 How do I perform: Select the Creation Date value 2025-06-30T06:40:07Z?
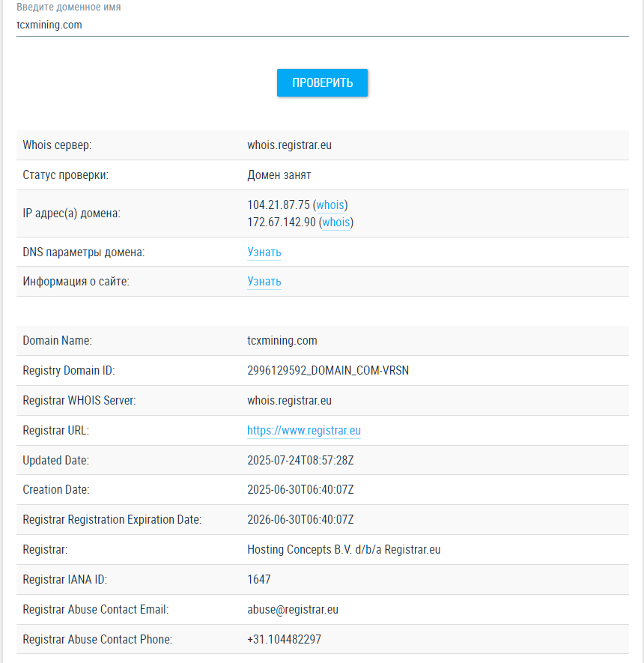click(300, 490)
